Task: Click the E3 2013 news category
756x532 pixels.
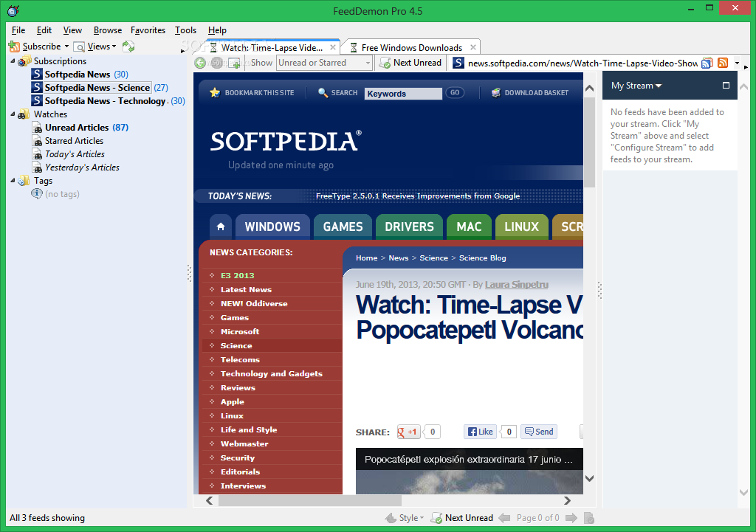Action: pyautogui.click(x=237, y=275)
